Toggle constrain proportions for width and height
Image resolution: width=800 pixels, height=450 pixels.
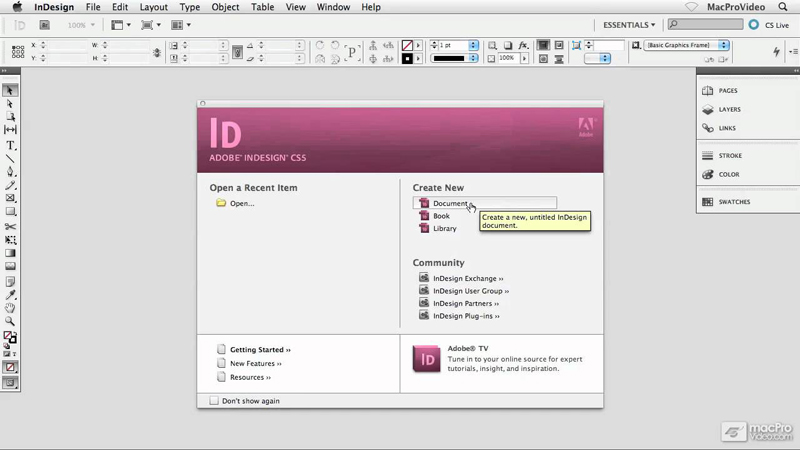tap(157, 52)
